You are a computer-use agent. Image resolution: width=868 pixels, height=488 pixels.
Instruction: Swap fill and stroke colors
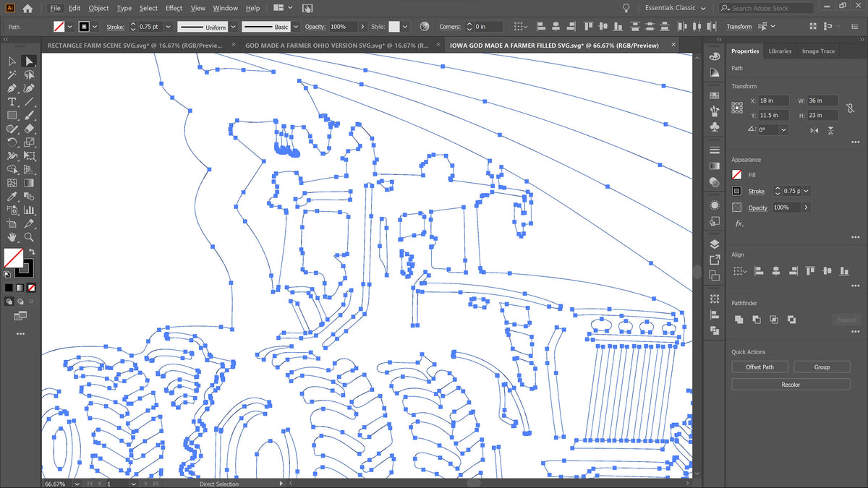pos(33,252)
